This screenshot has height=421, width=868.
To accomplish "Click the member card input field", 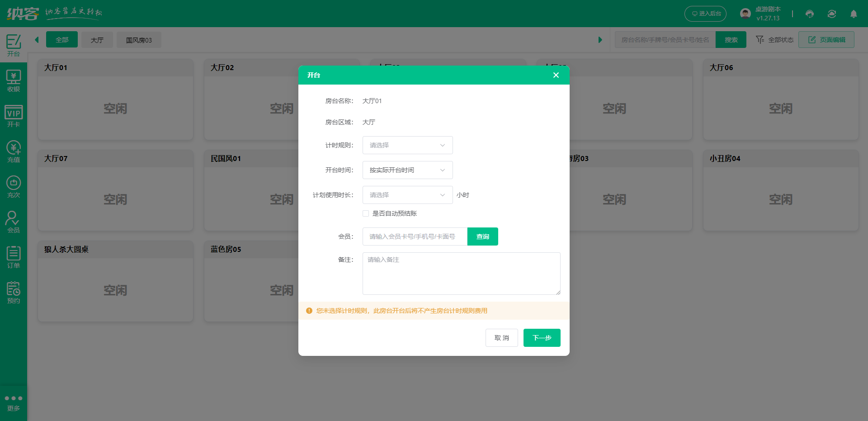I will 415,237.
